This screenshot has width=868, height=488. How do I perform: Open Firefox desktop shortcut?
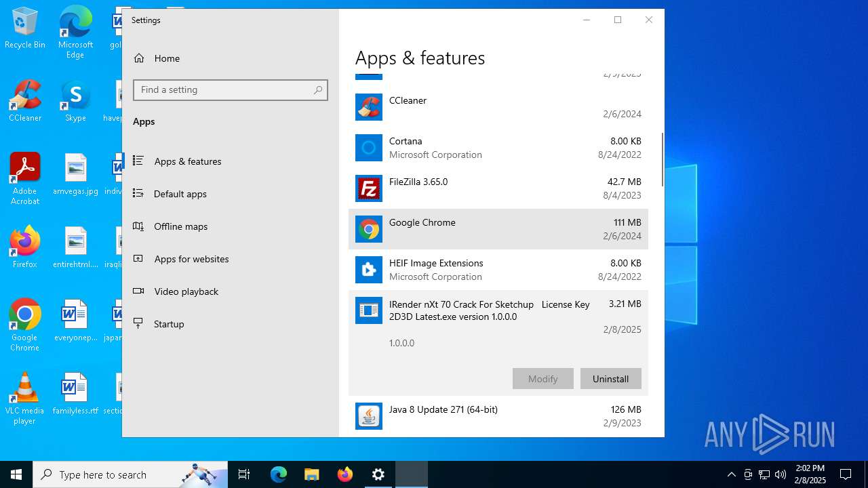pos(25,247)
